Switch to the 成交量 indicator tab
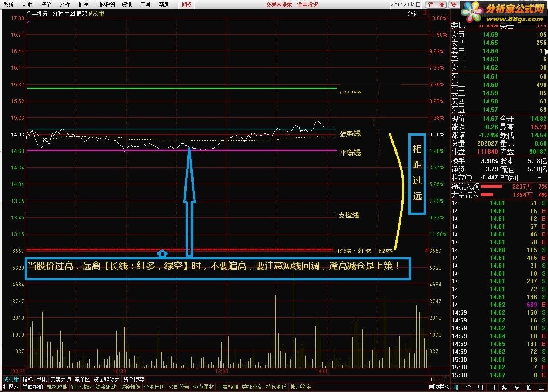Screen dimensions: 548x392 click(11, 379)
